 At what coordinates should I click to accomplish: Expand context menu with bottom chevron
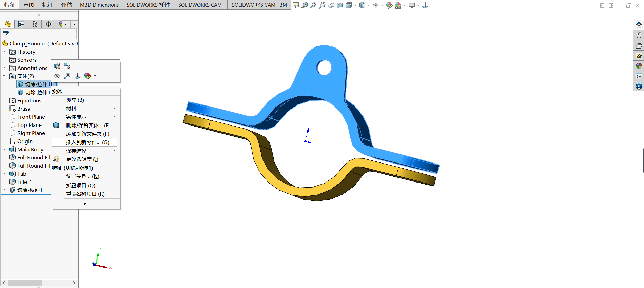pyautogui.click(x=85, y=204)
